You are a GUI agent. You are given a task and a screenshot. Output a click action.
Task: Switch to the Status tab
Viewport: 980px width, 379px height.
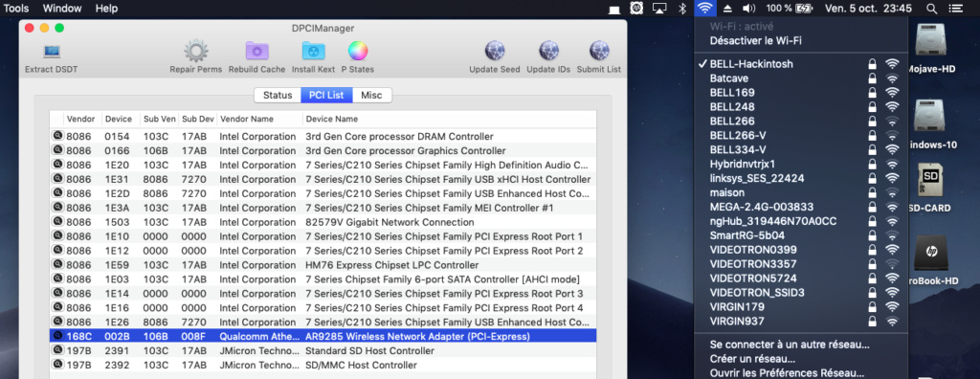[278, 95]
